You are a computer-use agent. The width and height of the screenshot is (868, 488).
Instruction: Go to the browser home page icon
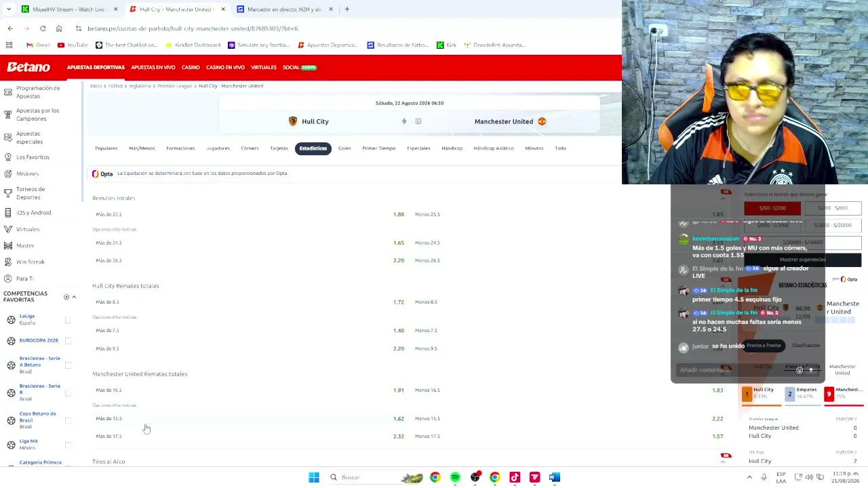[59, 28]
